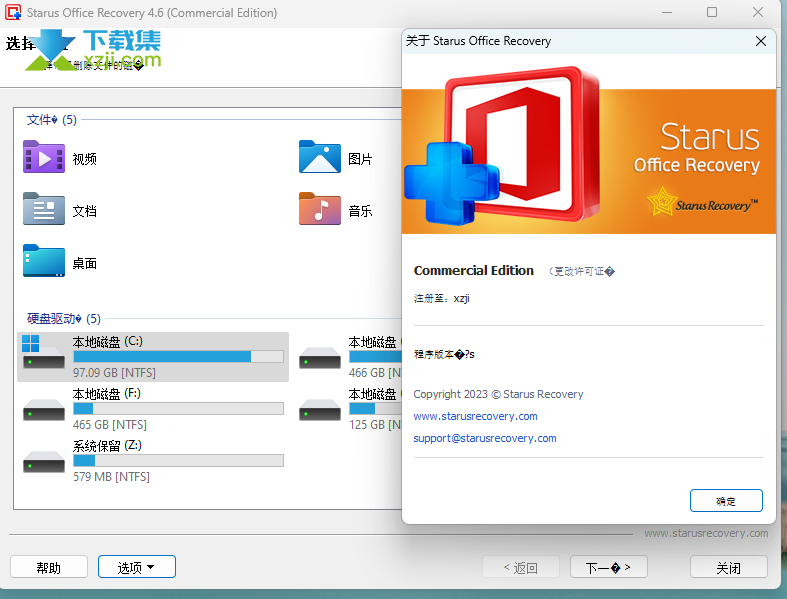This screenshot has width=787, height=599.
Task: Open the 图片 pictures folder icon
Action: (320, 157)
